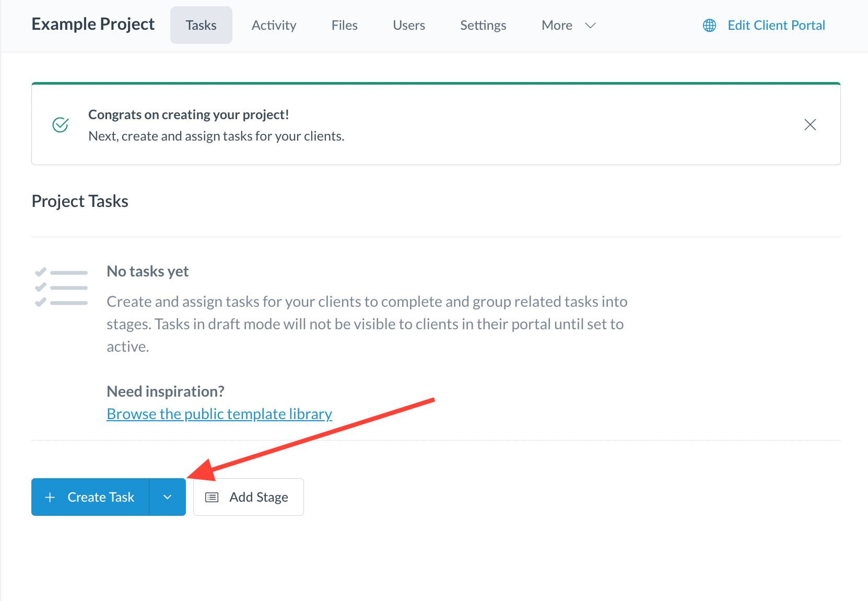This screenshot has width=868, height=601.
Task: Click the chevron beside More
Action: click(590, 26)
